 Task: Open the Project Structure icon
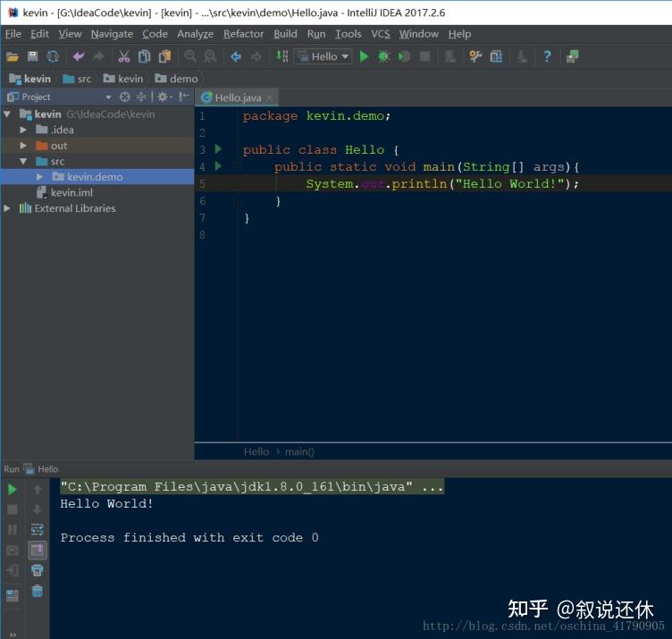(x=496, y=56)
